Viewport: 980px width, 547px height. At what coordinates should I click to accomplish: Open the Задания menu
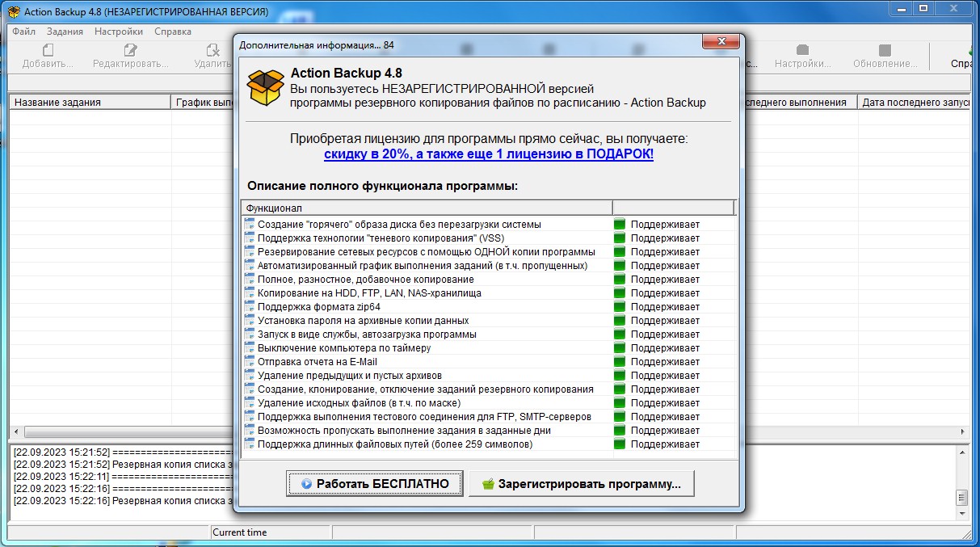pyautogui.click(x=65, y=32)
